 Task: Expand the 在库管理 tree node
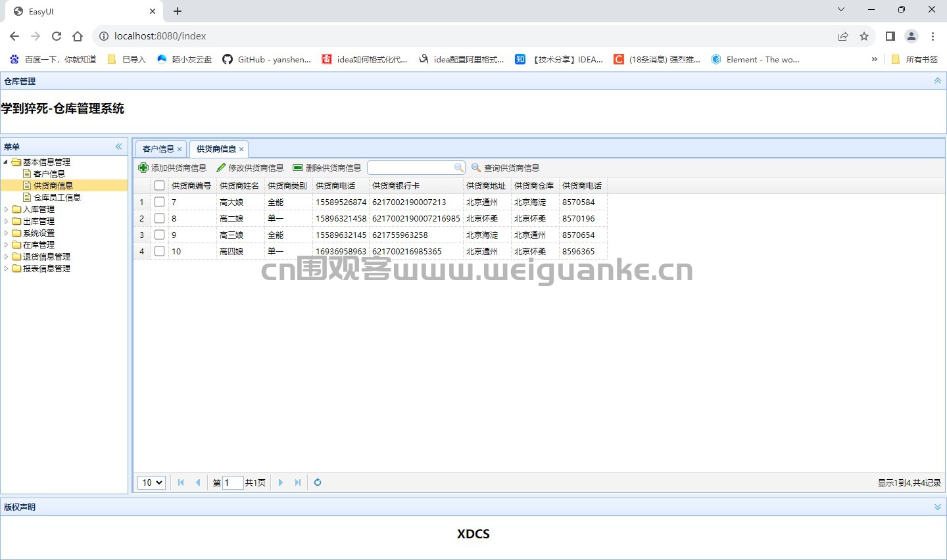[6, 245]
